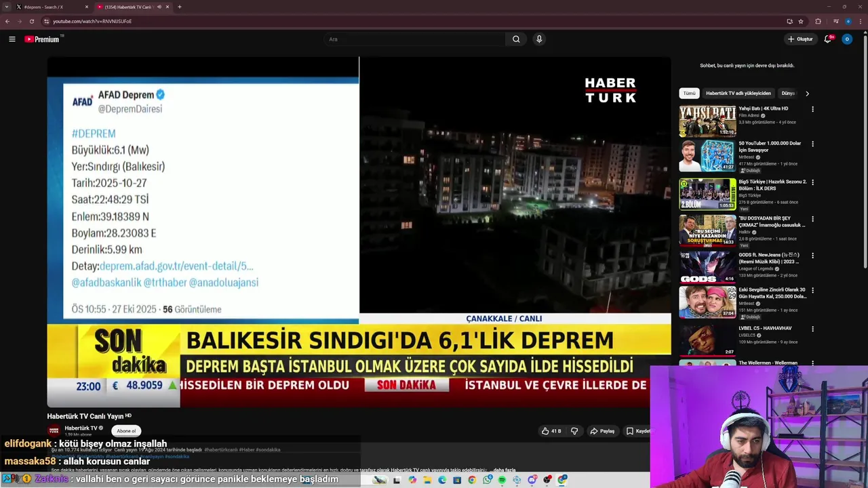Open options for BU DOSYADAN BİR ŞEY video
The image size is (868, 488).
pos(812,219)
